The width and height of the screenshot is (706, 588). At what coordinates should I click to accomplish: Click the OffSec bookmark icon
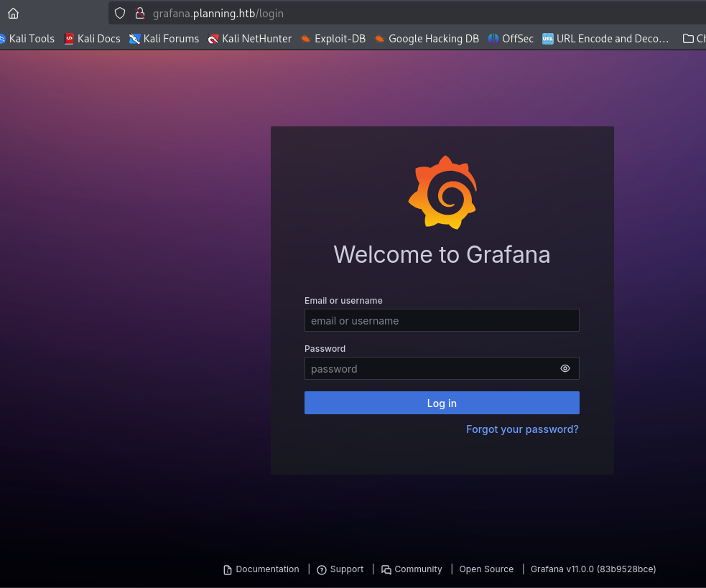point(493,39)
